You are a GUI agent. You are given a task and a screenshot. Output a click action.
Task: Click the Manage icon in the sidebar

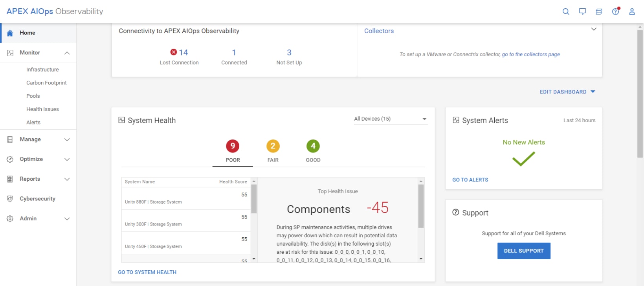tap(10, 139)
